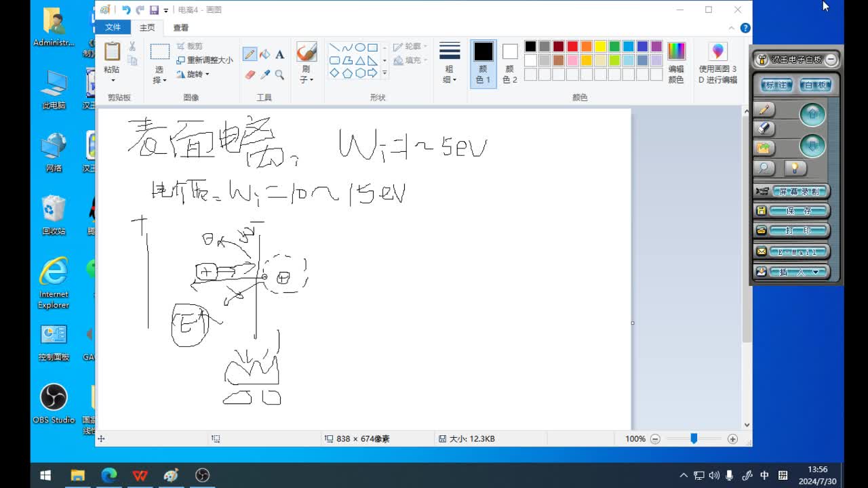The height and width of the screenshot is (488, 868).
Task: Click the Copy icon in clipboard group
Action: pyautogui.click(x=132, y=61)
